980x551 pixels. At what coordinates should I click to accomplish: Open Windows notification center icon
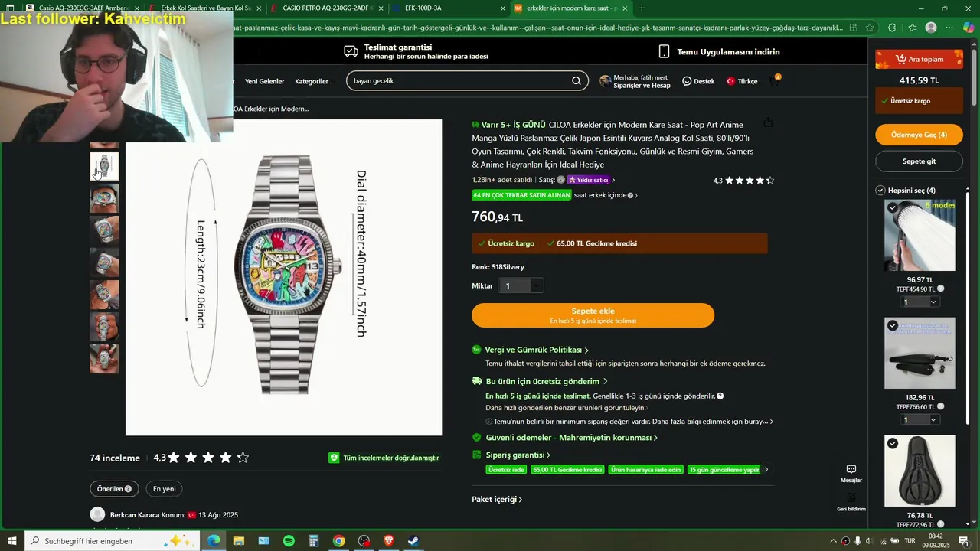click(964, 541)
